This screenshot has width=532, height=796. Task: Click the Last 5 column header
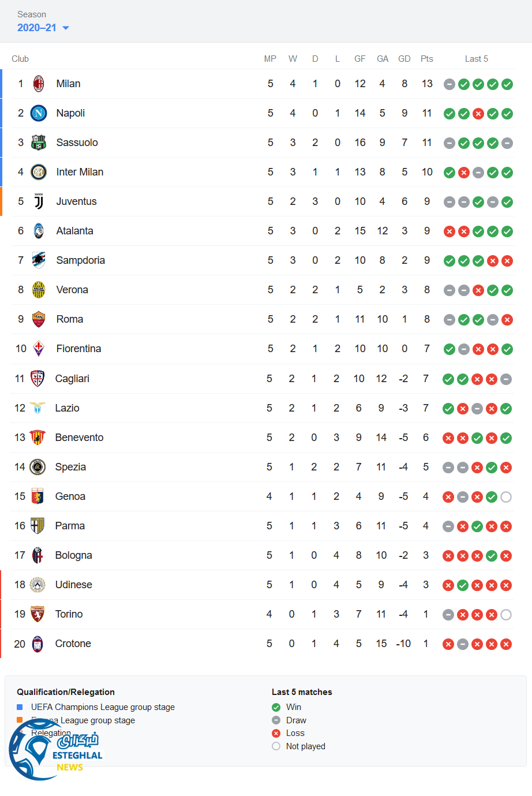click(x=477, y=59)
